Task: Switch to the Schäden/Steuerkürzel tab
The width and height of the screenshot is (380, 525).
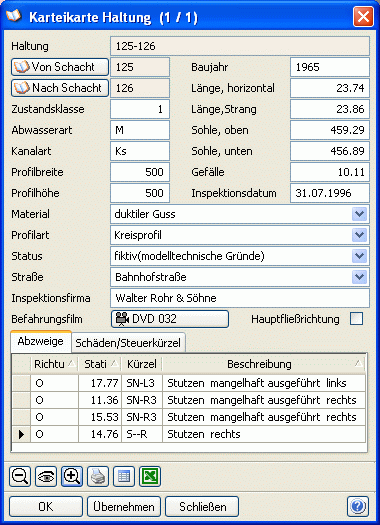Action: tap(128, 343)
